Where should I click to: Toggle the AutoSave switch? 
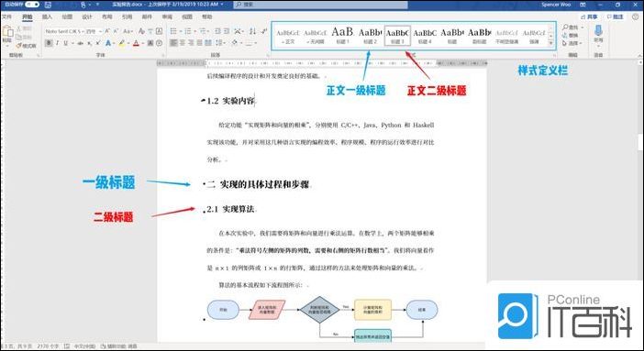coord(32,5)
